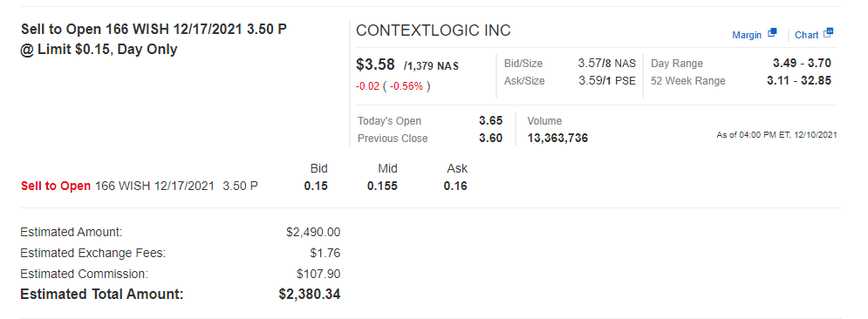This screenshot has height=319, width=868.
Task: Click the Day Range value 3.49 - 3.70
Action: click(x=802, y=63)
